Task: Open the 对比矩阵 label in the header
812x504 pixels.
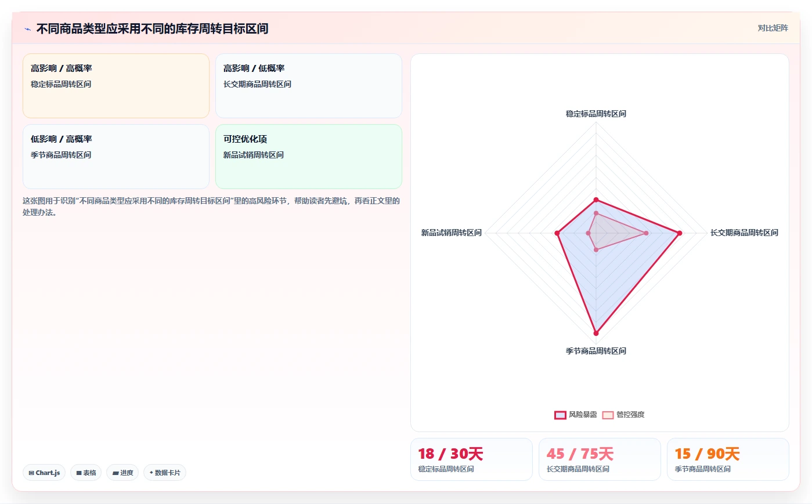Action: point(773,28)
